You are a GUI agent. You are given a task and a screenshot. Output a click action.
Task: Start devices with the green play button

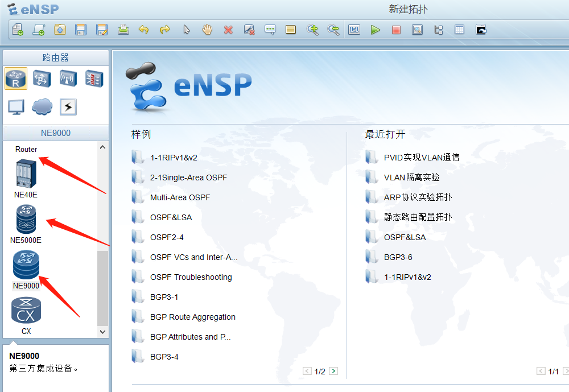point(375,30)
